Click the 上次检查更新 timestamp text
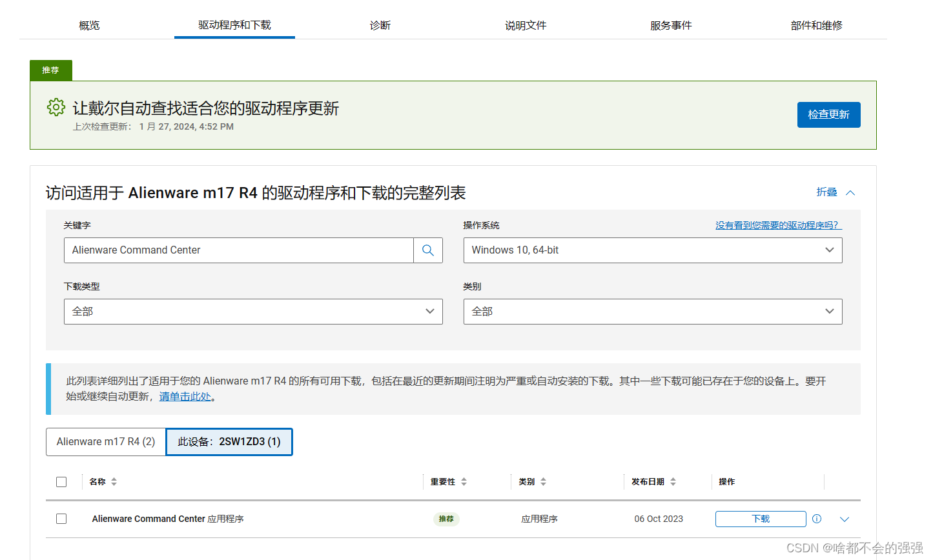This screenshot has height=560, width=933. [x=153, y=126]
